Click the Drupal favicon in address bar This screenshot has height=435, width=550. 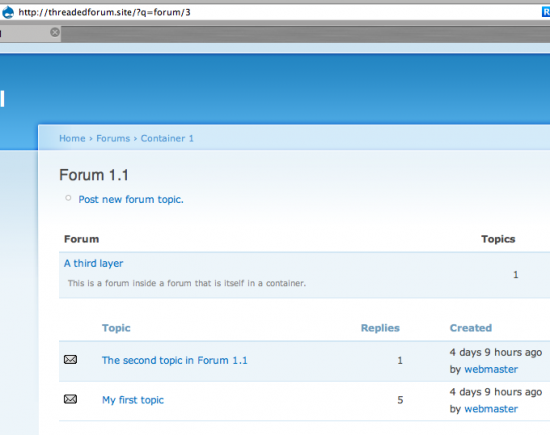pos(8,12)
